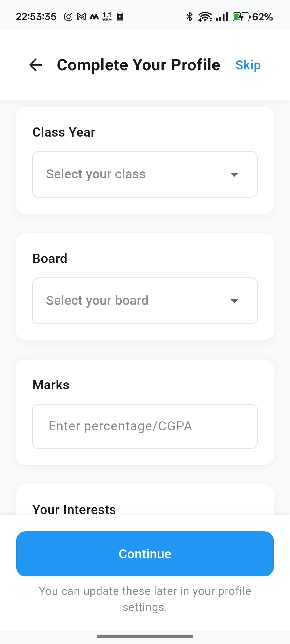This screenshot has width=290, height=644.
Task: Tap the black M notification icon
Action: tap(94, 17)
